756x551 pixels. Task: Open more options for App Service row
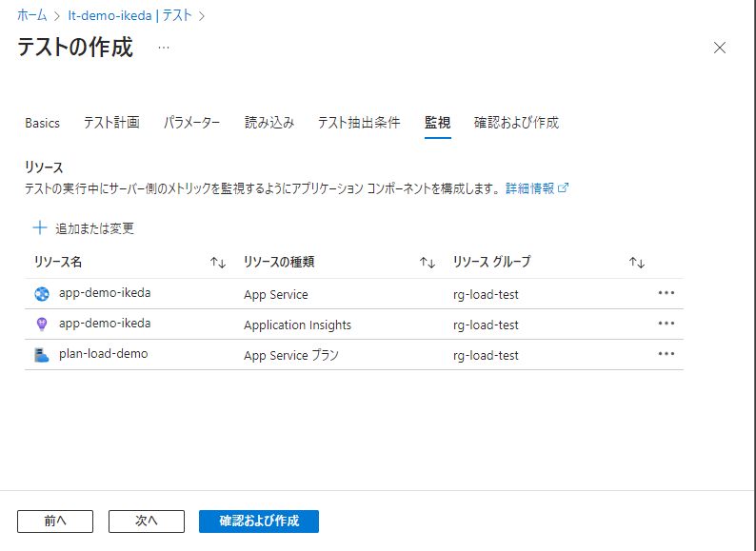point(666,293)
